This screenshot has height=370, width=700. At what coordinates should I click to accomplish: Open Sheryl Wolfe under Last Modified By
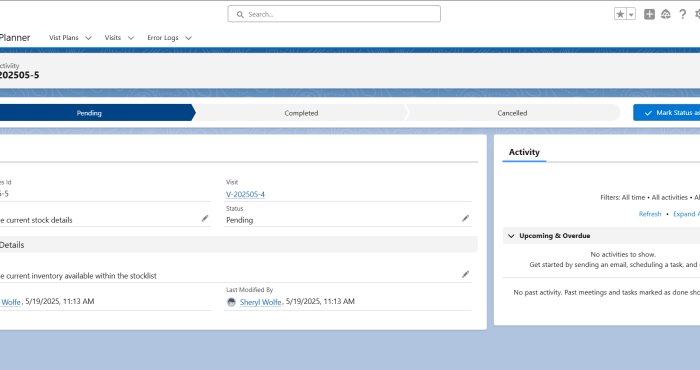(260, 302)
